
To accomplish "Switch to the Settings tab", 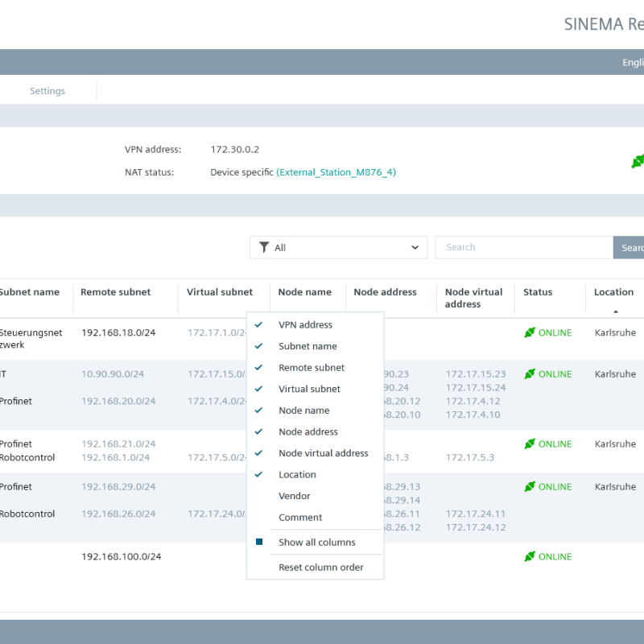I will pos(47,91).
